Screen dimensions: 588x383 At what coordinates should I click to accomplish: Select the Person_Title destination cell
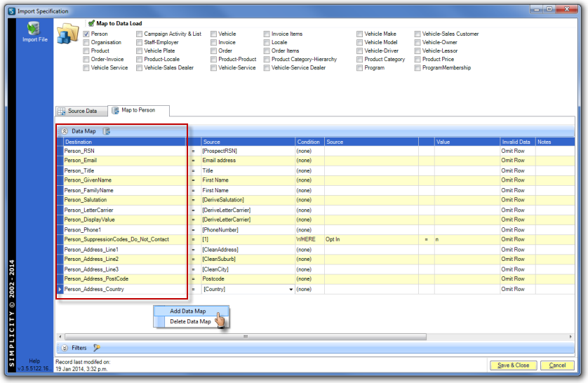124,170
